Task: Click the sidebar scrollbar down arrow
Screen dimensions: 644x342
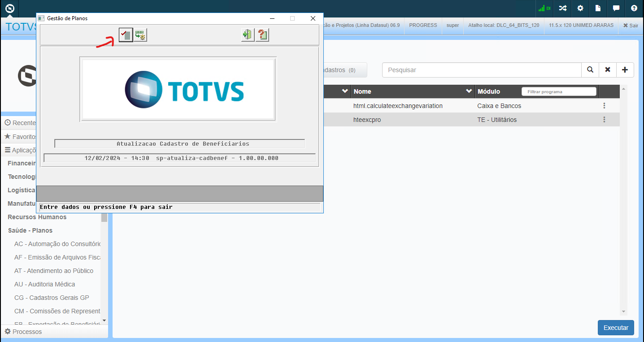Action: [104, 320]
